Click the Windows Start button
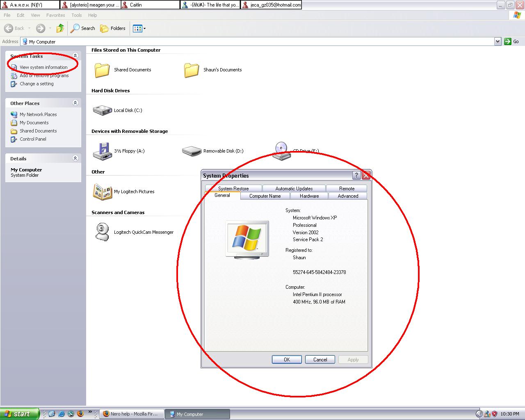The width and height of the screenshot is (525, 420). click(x=20, y=414)
